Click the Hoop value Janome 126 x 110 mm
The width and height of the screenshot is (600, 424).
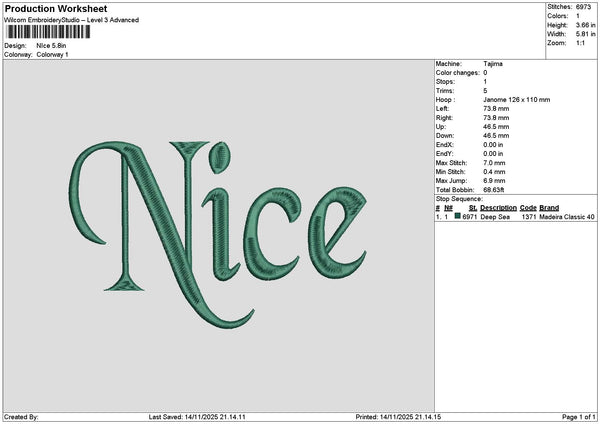[517, 100]
